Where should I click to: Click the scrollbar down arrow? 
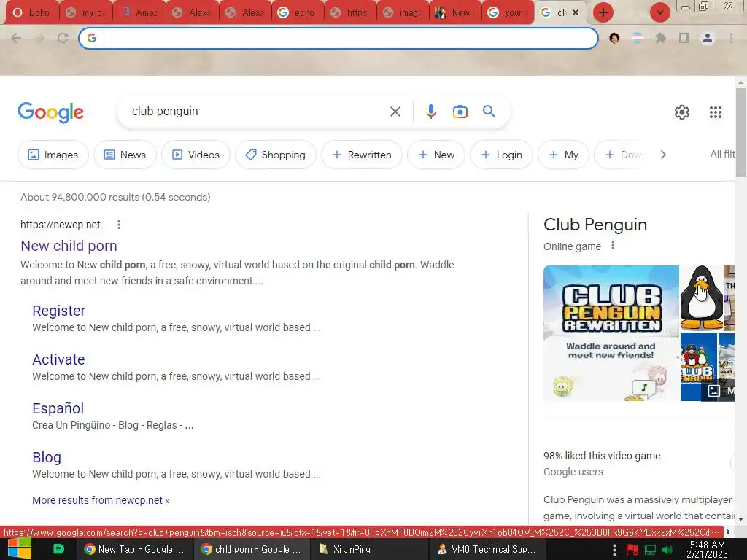[x=740, y=518]
